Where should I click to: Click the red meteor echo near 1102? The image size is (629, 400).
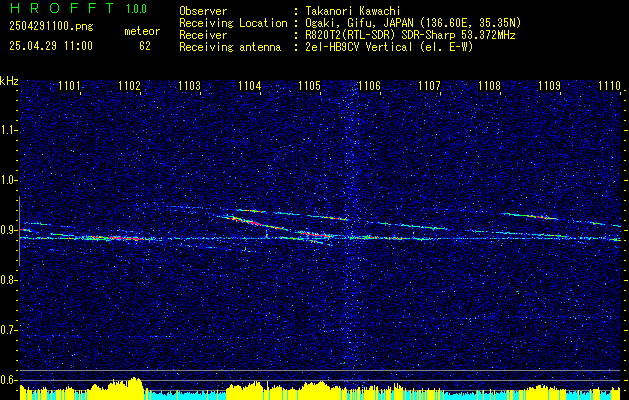coord(120,238)
